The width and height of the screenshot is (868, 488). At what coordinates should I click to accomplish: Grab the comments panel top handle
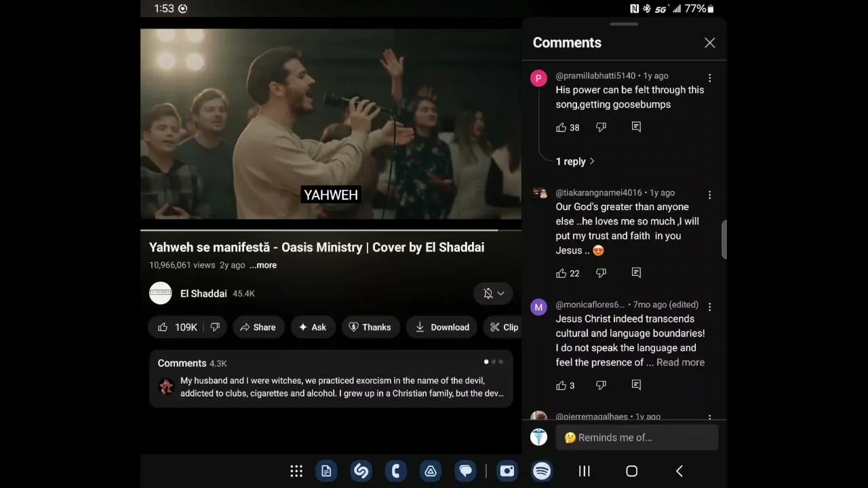click(624, 24)
